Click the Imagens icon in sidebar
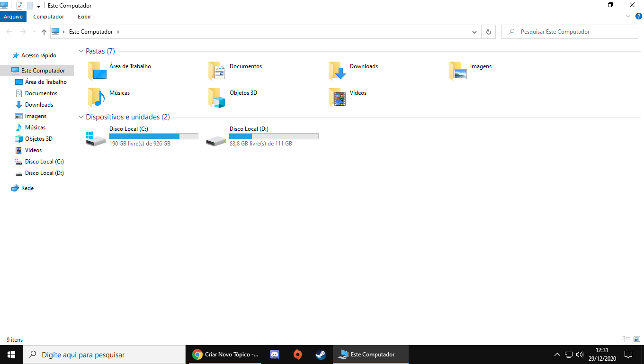The width and height of the screenshot is (644, 364). tap(19, 116)
